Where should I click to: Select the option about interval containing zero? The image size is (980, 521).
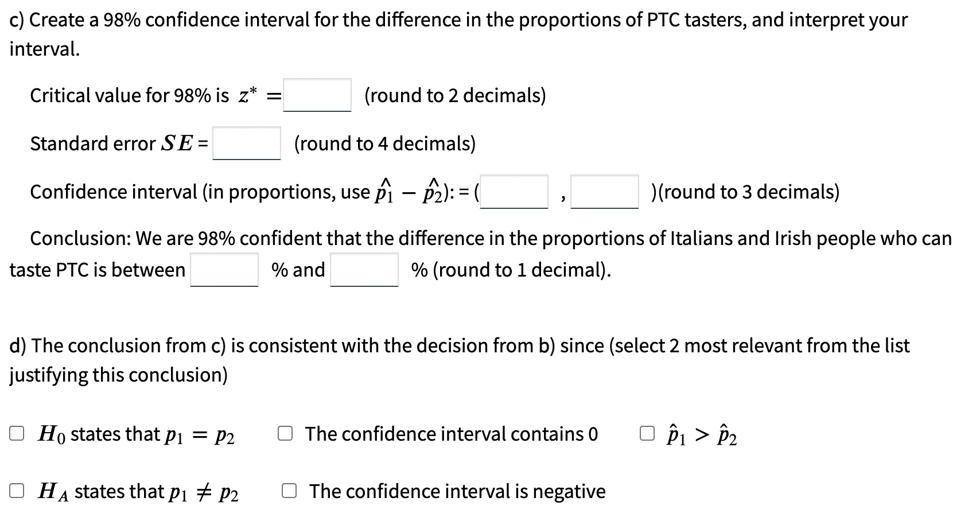286,432
